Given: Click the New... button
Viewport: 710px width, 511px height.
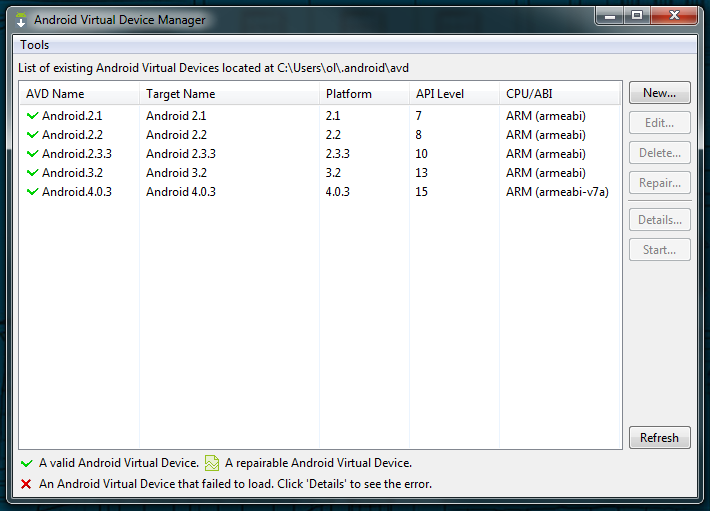Looking at the screenshot, I should pyautogui.click(x=659, y=93).
